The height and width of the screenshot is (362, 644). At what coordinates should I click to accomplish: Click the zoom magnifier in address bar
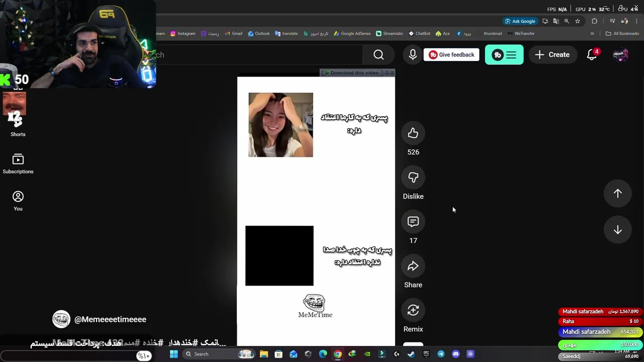click(x=567, y=21)
